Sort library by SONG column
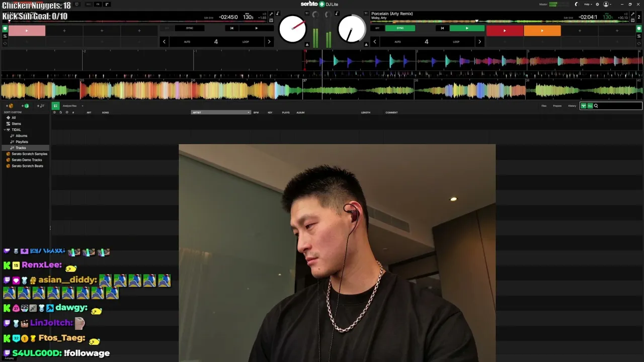Image resolution: width=644 pixels, height=362 pixels. [106, 113]
